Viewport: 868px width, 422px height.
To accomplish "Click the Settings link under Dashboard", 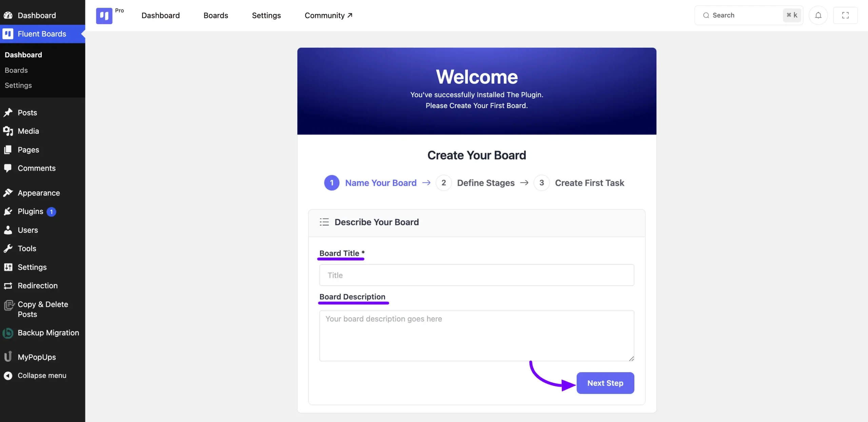I will click(18, 85).
